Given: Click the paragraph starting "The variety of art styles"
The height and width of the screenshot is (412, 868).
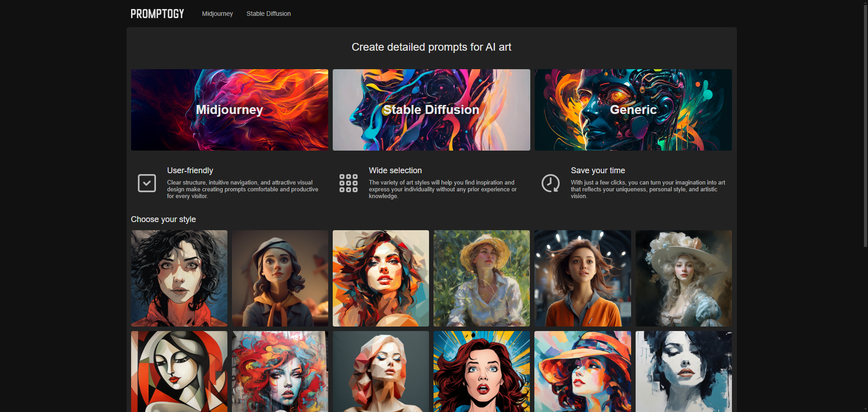Looking at the screenshot, I should coord(443,189).
